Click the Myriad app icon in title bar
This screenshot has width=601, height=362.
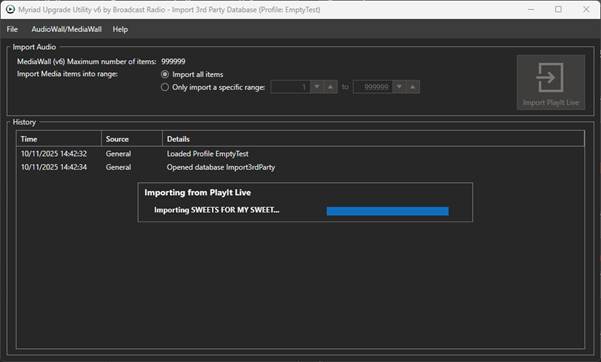pos(10,9)
